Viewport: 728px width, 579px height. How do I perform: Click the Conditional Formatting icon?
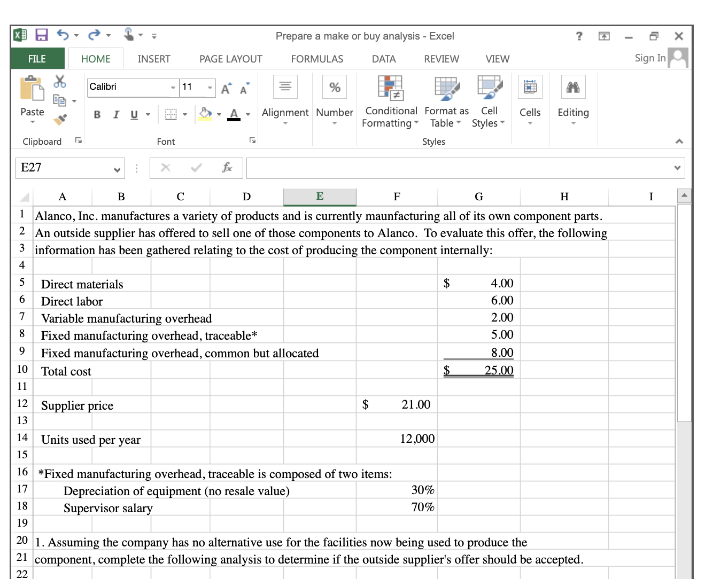pos(391,88)
